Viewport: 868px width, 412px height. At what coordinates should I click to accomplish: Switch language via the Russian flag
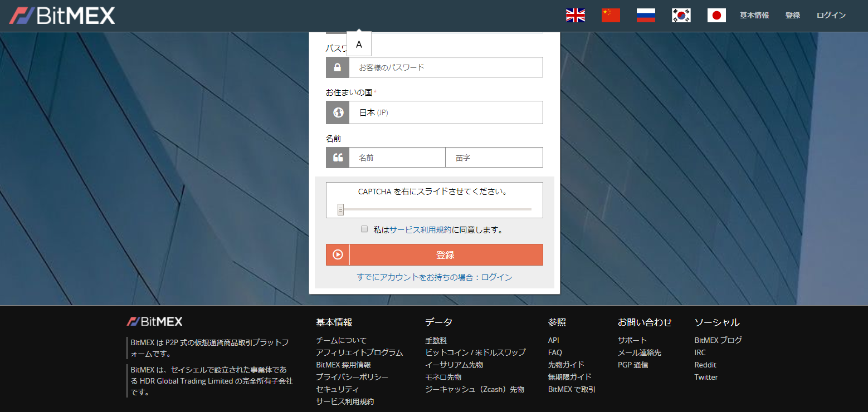click(646, 16)
